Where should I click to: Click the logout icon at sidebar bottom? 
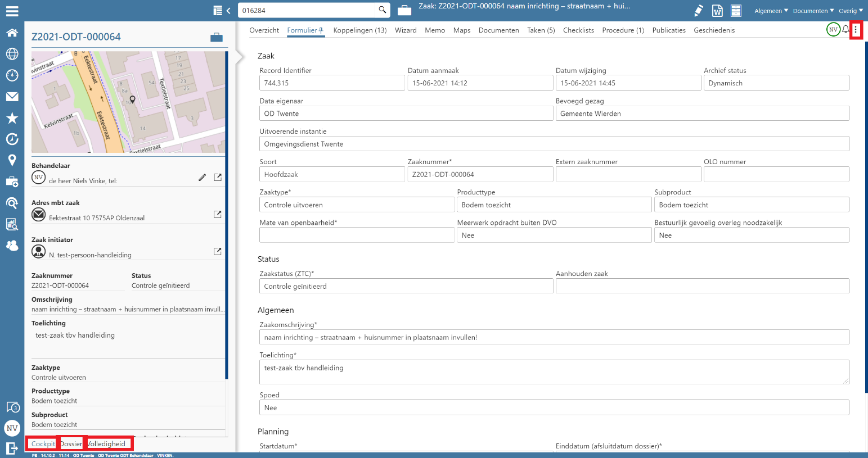(x=12, y=448)
